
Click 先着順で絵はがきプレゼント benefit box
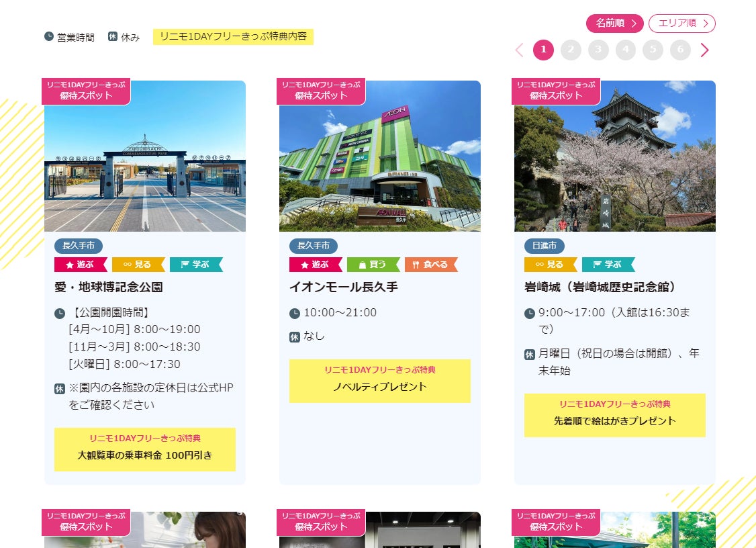(x=615, y=415)
